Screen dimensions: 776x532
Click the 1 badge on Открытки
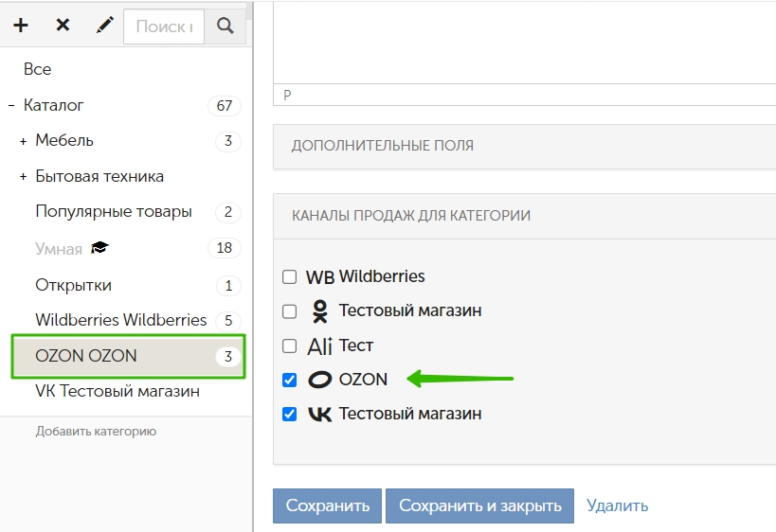tap(228, 286)
